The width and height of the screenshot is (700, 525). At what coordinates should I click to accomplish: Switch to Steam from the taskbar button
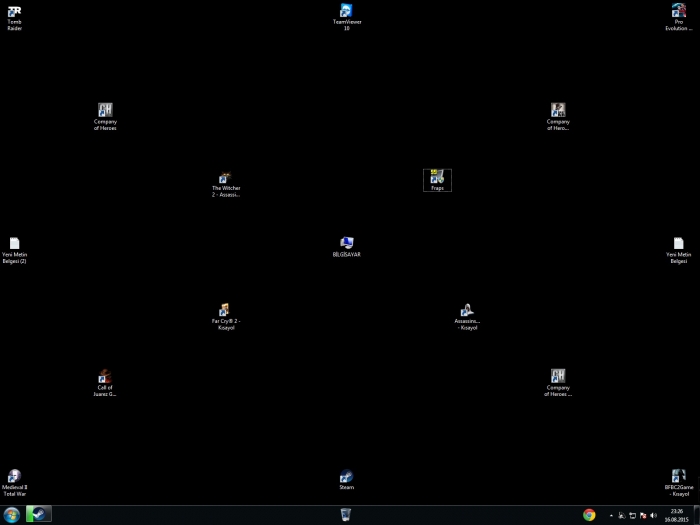tap(39, 515)
